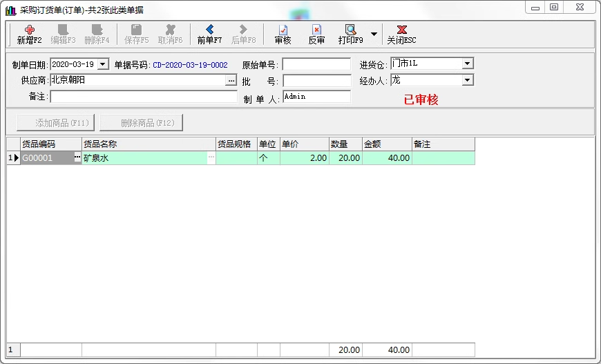Click the 审核 approve icon
The width and height of the screenshot is (601, 364).
(283, 30)
